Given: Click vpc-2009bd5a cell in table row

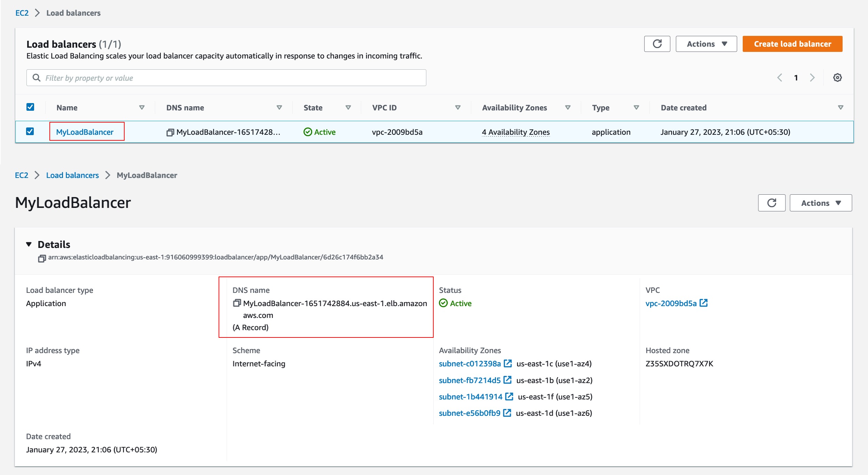Looking at the screenshot, I should 397,132.
